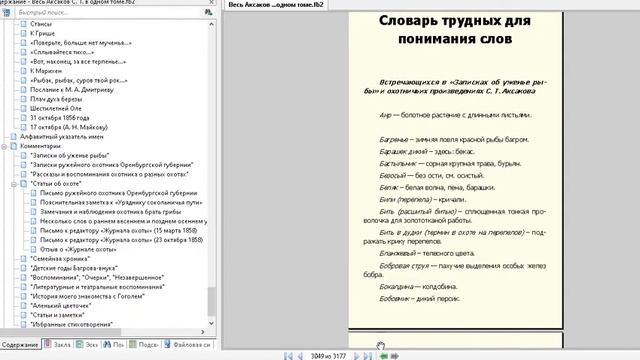Screen dimensions: 640x360
Task: Select "Записки ружейного охотника Оренбургской губернии"
Action: 112,165
